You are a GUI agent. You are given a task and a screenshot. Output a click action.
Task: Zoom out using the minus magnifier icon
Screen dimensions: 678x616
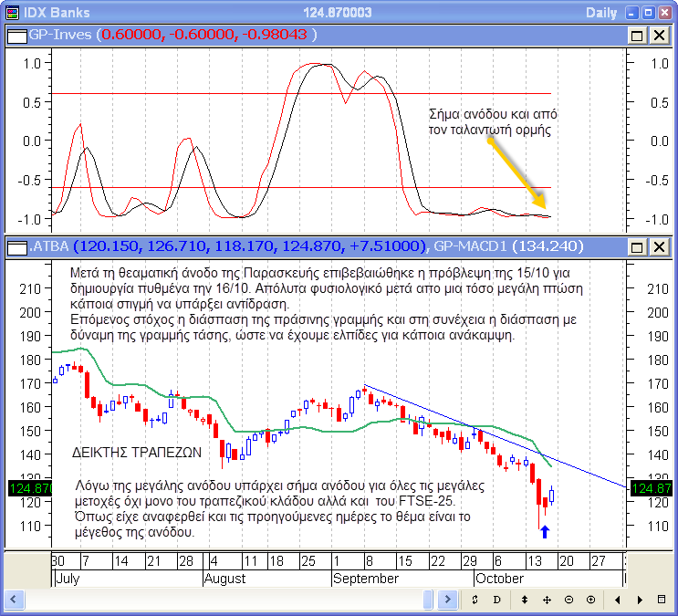(x=568, y=600)
